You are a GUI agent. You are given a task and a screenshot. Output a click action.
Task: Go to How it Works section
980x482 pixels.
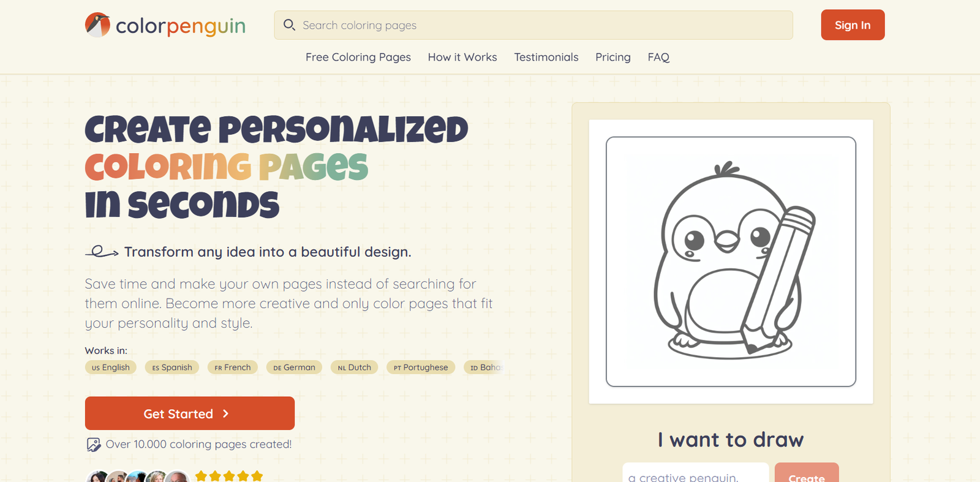[462, 57]
